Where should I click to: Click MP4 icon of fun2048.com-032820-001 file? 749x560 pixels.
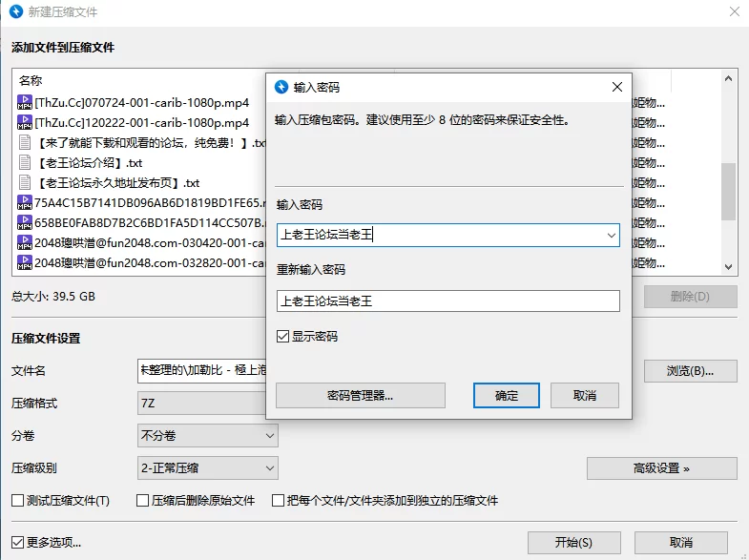click(25, 263)
